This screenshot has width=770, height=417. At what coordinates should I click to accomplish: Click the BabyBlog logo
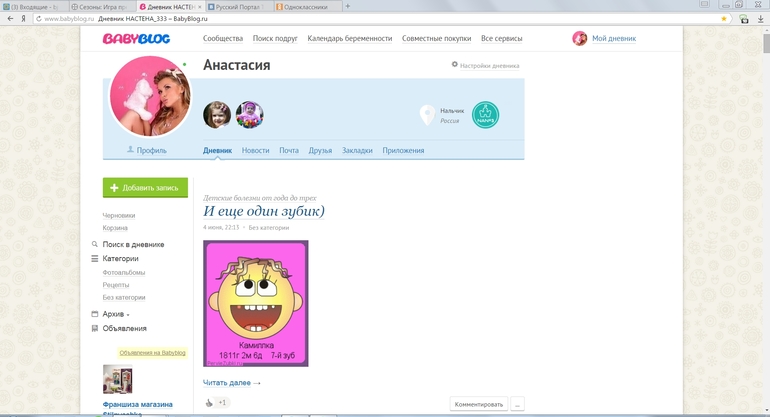(x=136, y=39)
